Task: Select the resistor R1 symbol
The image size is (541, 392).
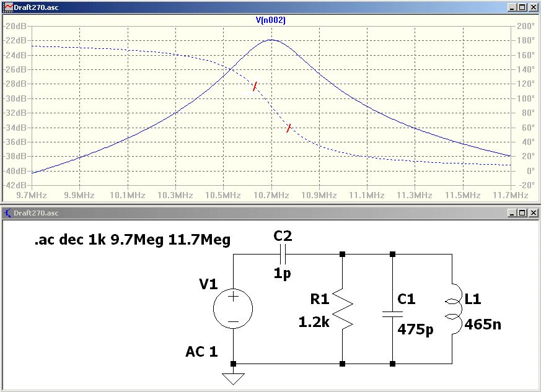Action: (x=343, y=308)
